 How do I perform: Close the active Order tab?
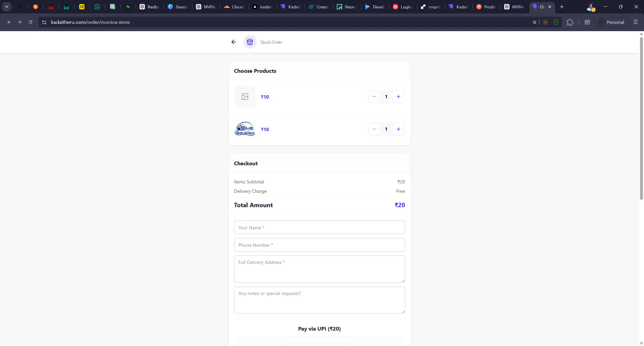coord(550,7)
